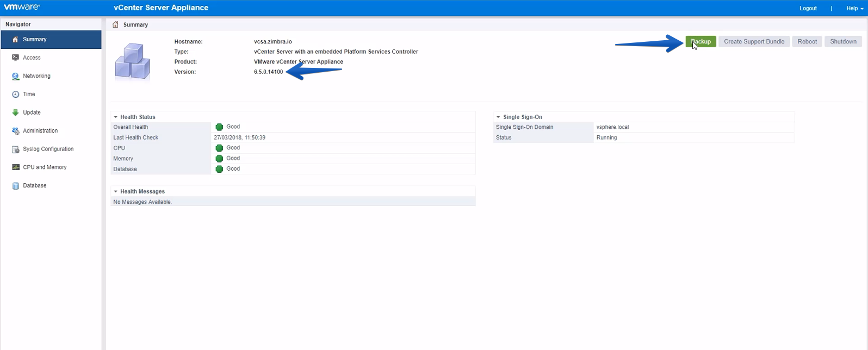Click the Running status value

(x=606, y=137)
